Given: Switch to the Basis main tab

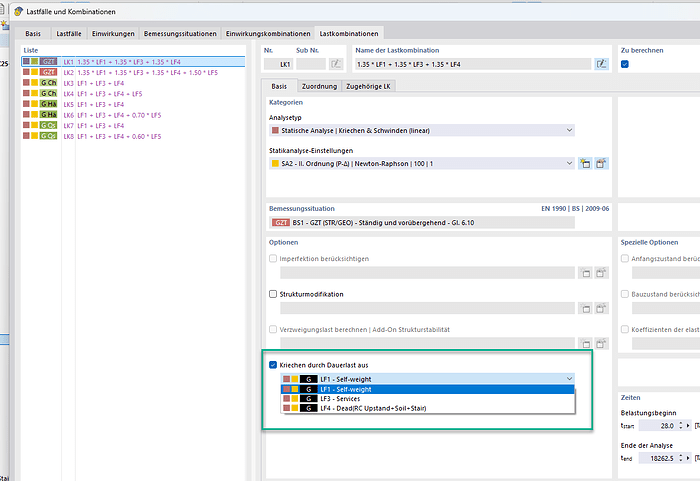Looking at the screenshot, I should pos(33,33).
